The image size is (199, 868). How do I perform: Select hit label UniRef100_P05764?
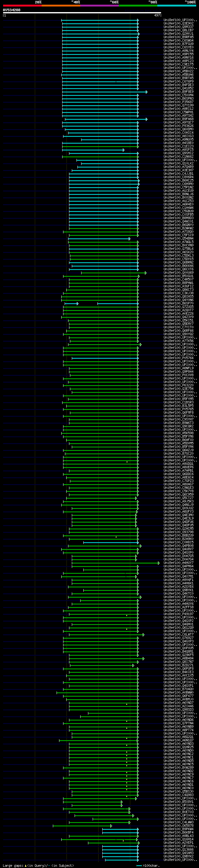click(x=179, y=358)
